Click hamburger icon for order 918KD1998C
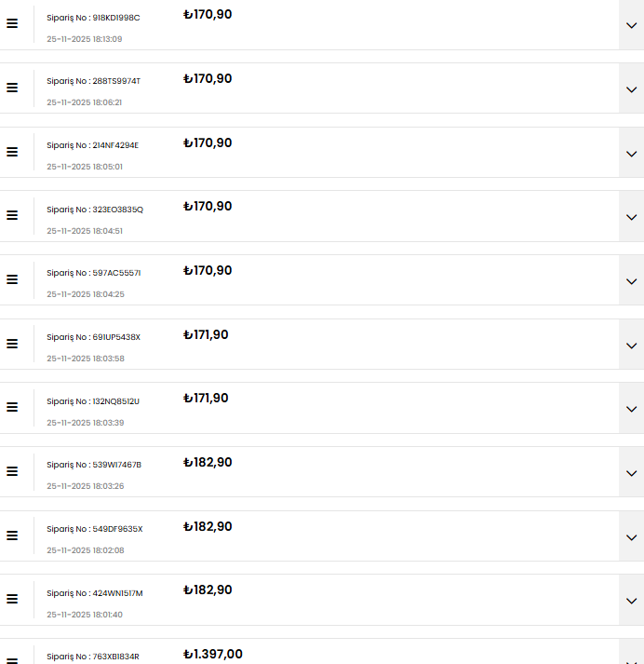Image resolution: width=644 pixels, height=664 pixels. click(12, 23)
